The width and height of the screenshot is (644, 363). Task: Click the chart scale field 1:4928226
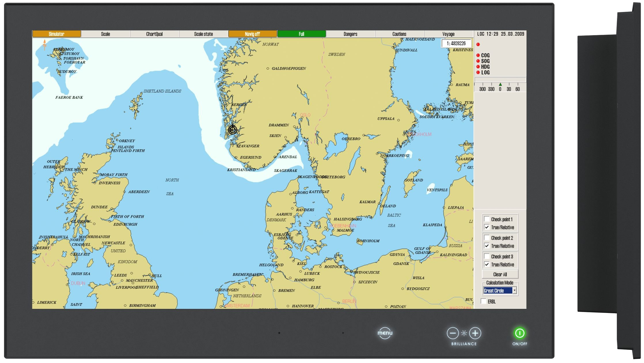[456, 43]
